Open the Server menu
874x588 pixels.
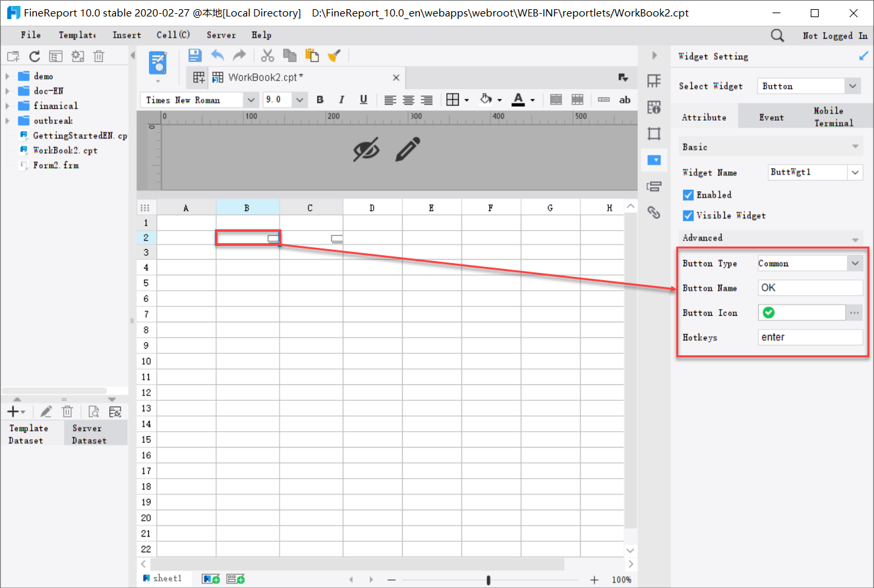coord(221,36)
